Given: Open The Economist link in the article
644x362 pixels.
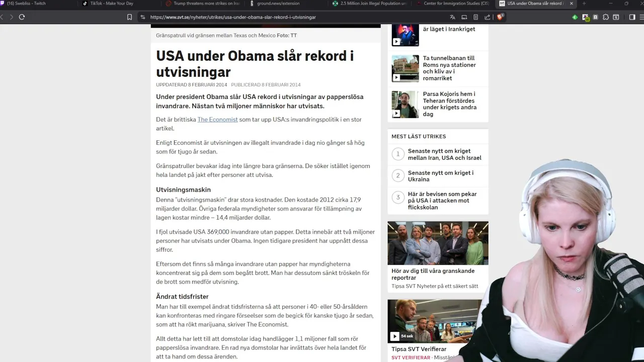Looking at the screenshot, I should (217, 120).
